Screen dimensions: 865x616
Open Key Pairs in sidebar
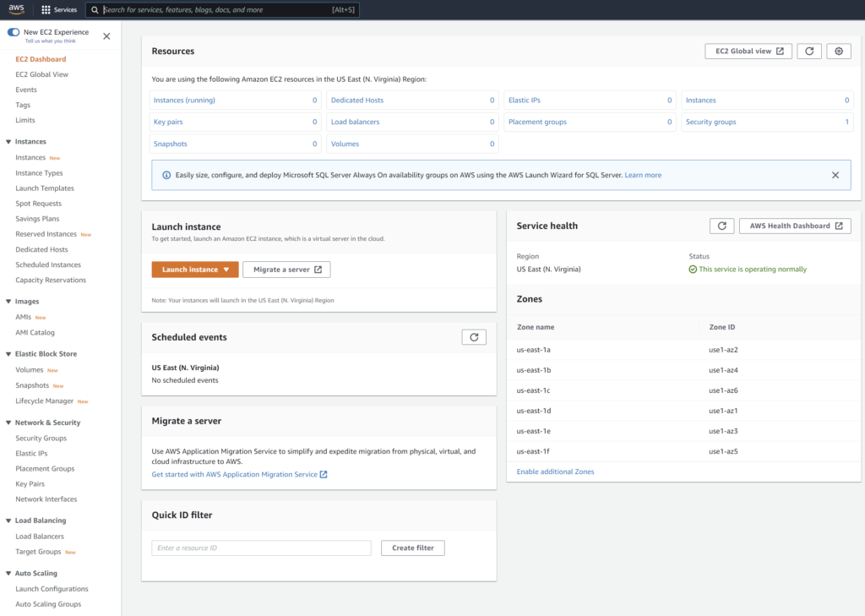[30, 484]
